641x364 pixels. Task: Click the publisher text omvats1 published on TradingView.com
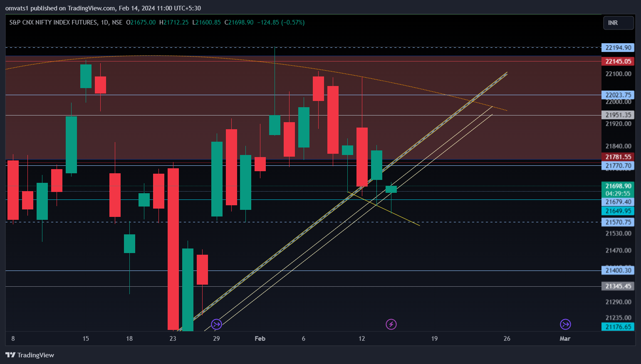tap(60, 8)
